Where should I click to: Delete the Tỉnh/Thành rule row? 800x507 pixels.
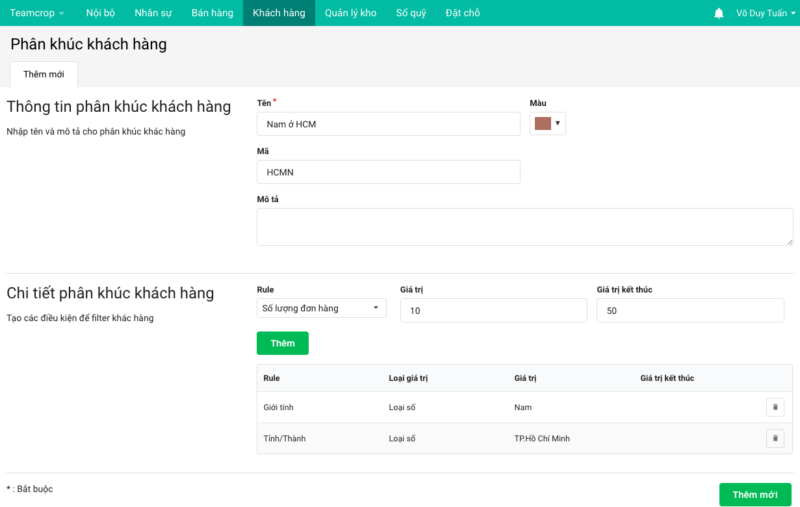pyautogui.click(x=775, y=438)
